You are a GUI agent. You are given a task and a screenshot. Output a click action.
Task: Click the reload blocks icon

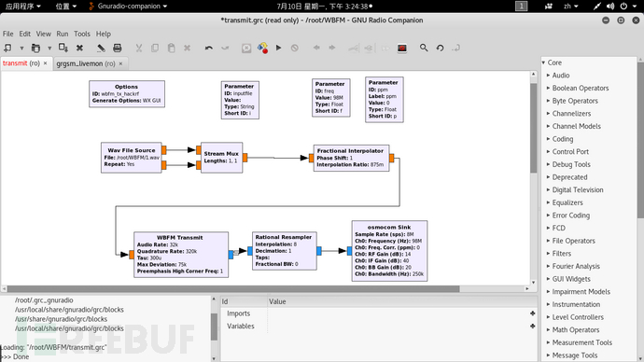point(440,48)
